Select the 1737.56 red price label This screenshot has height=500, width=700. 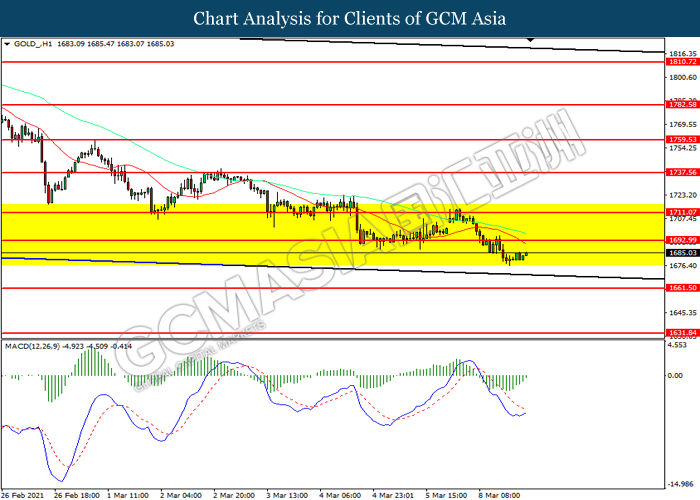[x=682, y=172]
